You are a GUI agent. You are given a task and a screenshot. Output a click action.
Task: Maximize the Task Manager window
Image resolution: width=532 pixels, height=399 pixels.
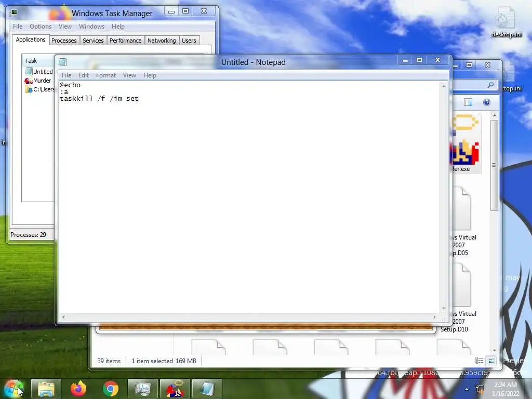[x=185, y=11]
